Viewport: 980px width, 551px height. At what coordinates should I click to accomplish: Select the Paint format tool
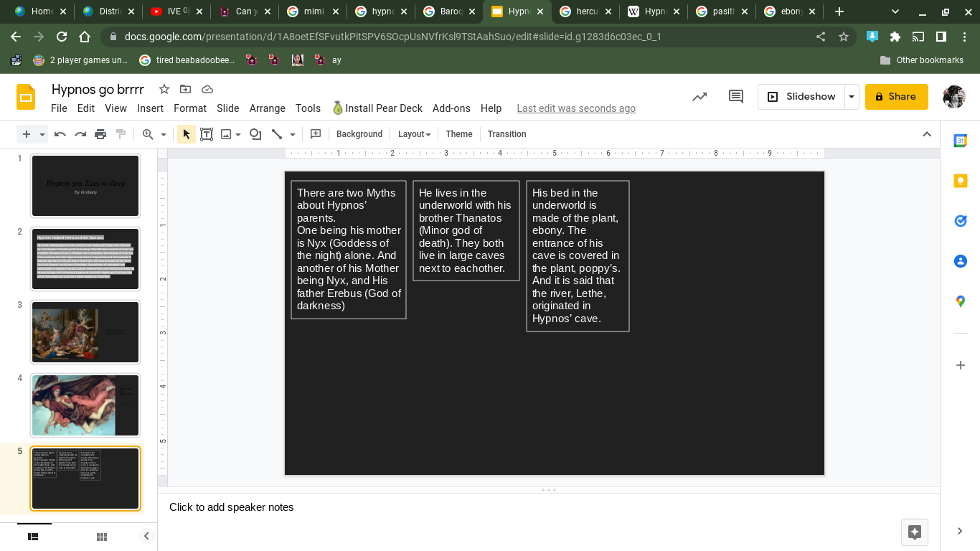(121, 134)
